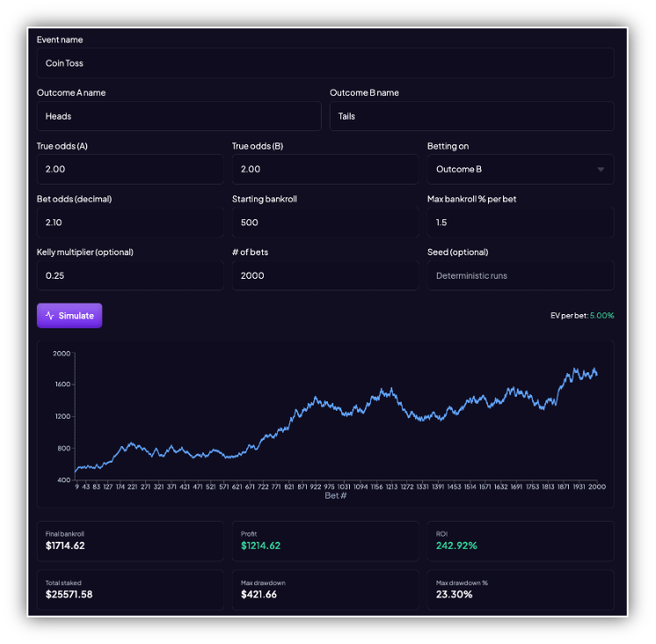Expand dropdown arrow next to Outcome B
656x644 pixels.
(x=601, y=169)
